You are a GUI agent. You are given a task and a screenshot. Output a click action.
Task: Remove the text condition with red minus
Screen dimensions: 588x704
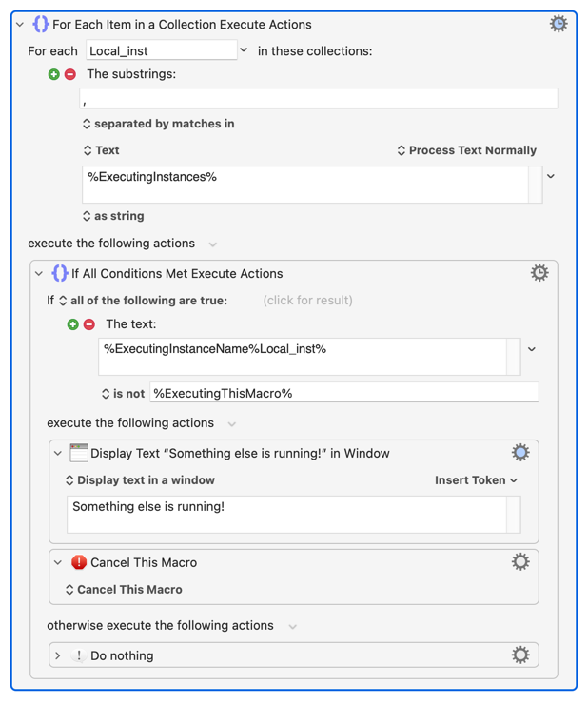pyautogui.click(x=89, y=324)
